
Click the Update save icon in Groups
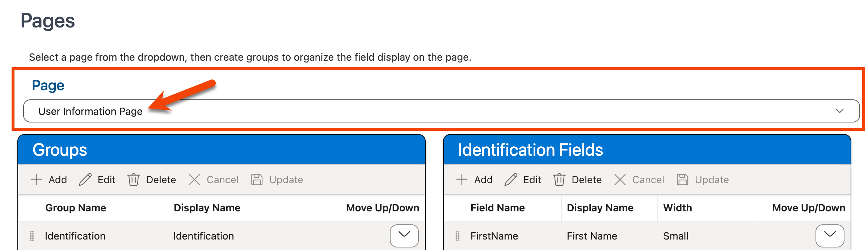[x=257, y=180]
